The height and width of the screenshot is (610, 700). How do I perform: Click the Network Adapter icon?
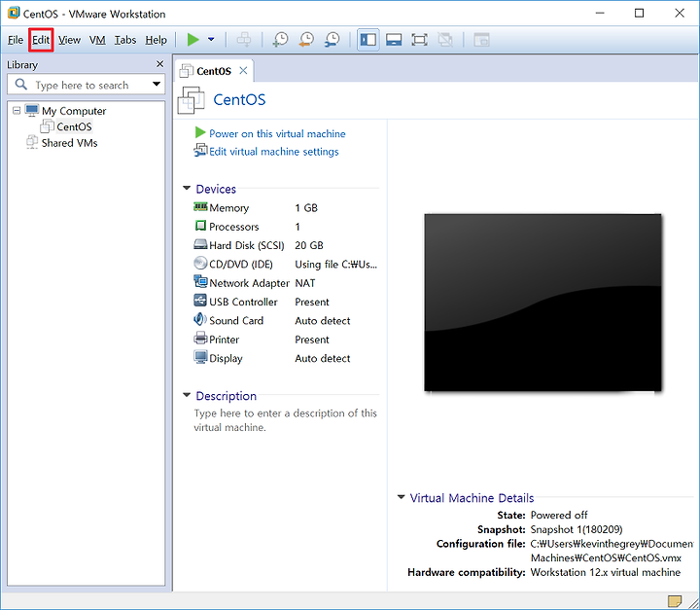200,282
